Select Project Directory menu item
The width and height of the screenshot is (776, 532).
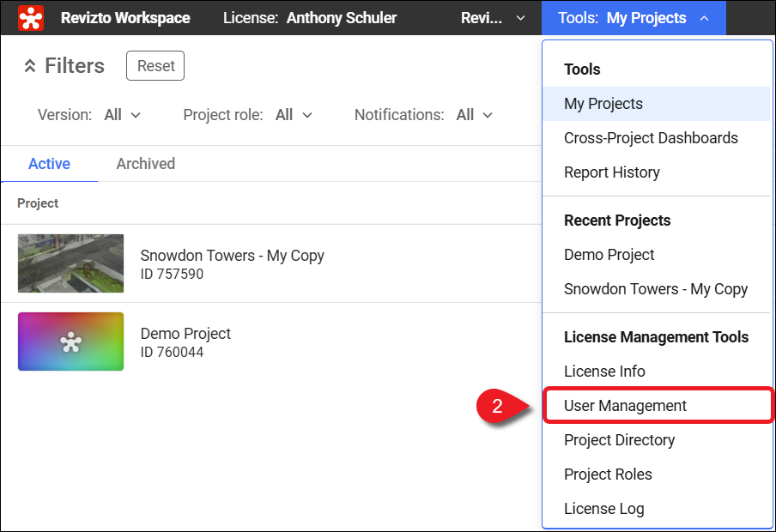pos(619,440)
